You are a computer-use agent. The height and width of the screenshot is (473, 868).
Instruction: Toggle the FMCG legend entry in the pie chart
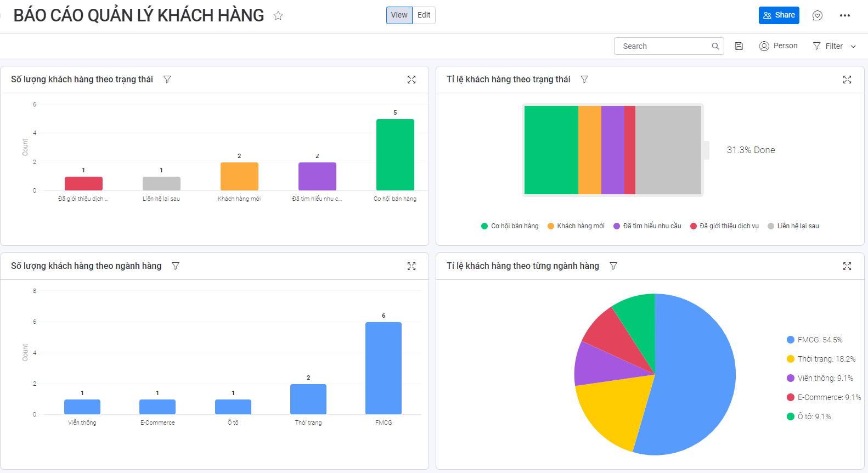pos(814,340)
